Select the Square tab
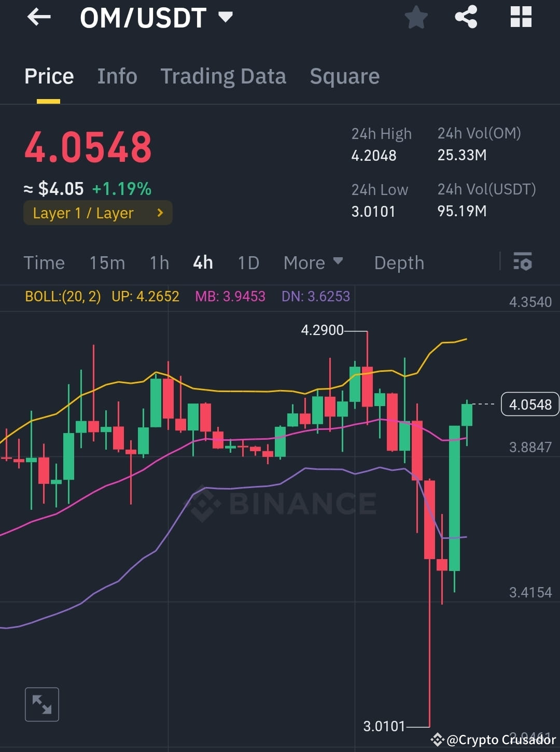560x752 pixels. click(344, 76)
